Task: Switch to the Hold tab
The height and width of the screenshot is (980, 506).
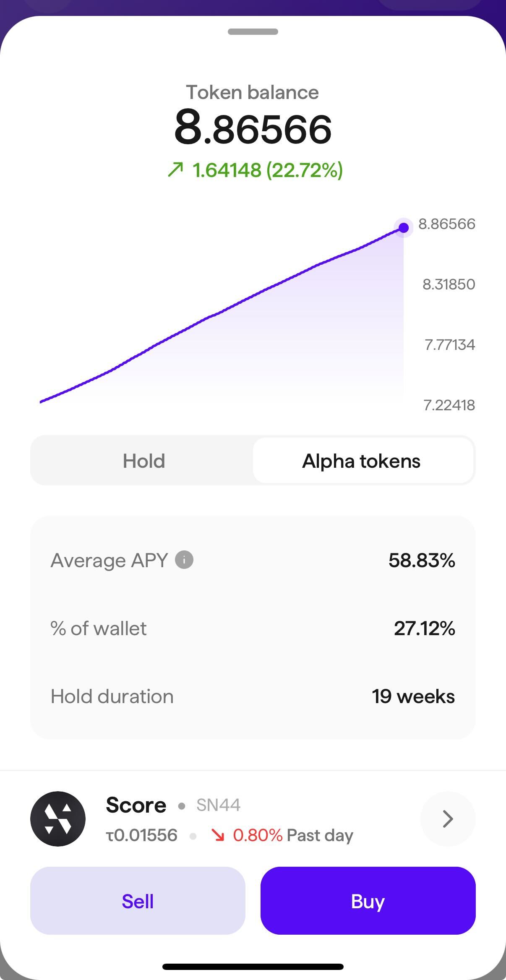Action: pos(143,461)
